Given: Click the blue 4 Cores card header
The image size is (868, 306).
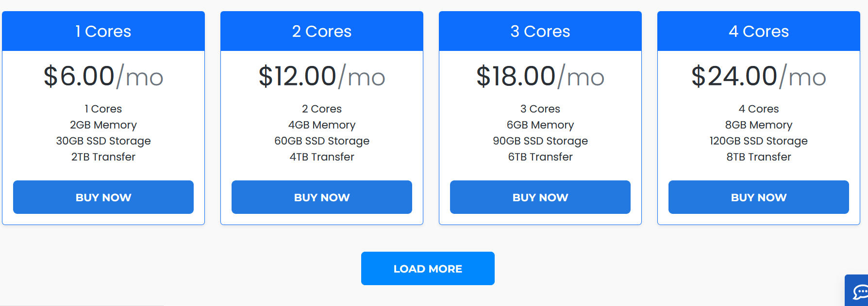Looking at the screenshot, I should (x=759, y=32).
